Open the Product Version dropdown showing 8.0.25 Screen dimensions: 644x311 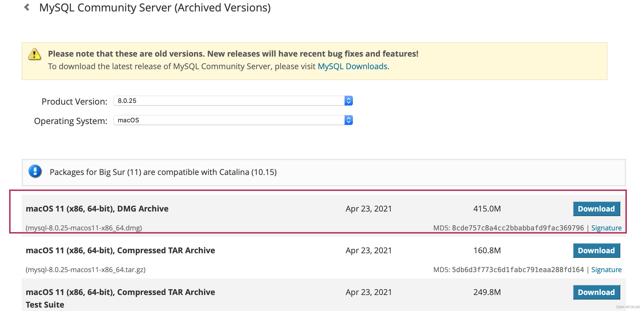(x=233, y=101)
